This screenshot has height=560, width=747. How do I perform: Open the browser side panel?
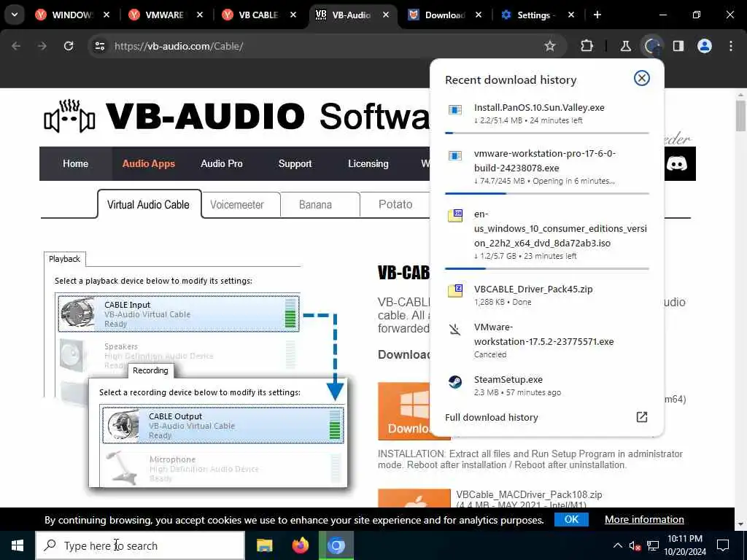click(678, 46)
